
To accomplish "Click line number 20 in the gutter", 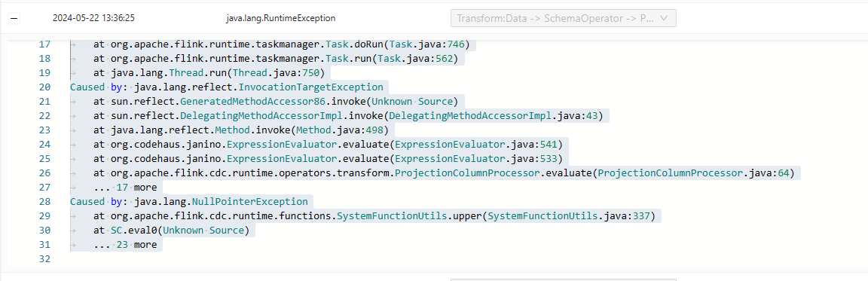I will 45,87.
